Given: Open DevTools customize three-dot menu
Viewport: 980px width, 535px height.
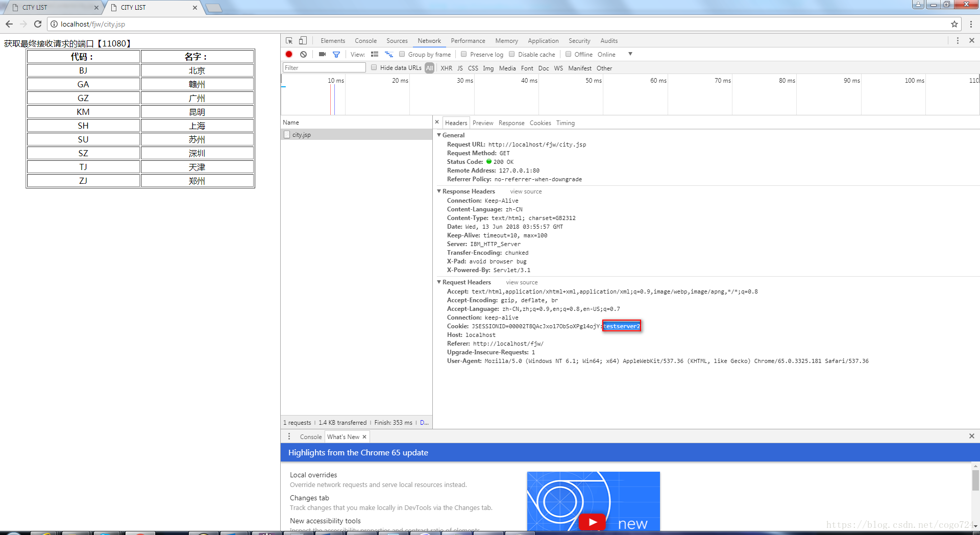Looking at the screenshot, I should tap(958, 40).
